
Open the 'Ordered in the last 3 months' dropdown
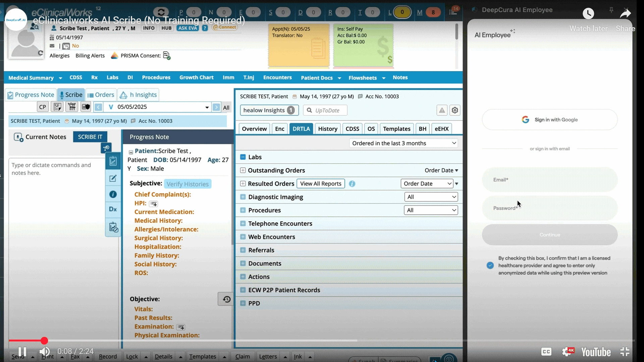coord(404,143)
